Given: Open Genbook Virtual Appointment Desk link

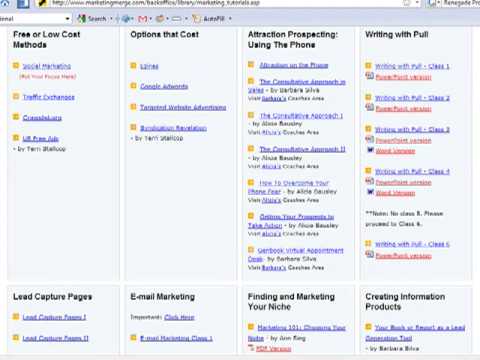Looking at the screenshot, I should (300, 250).
